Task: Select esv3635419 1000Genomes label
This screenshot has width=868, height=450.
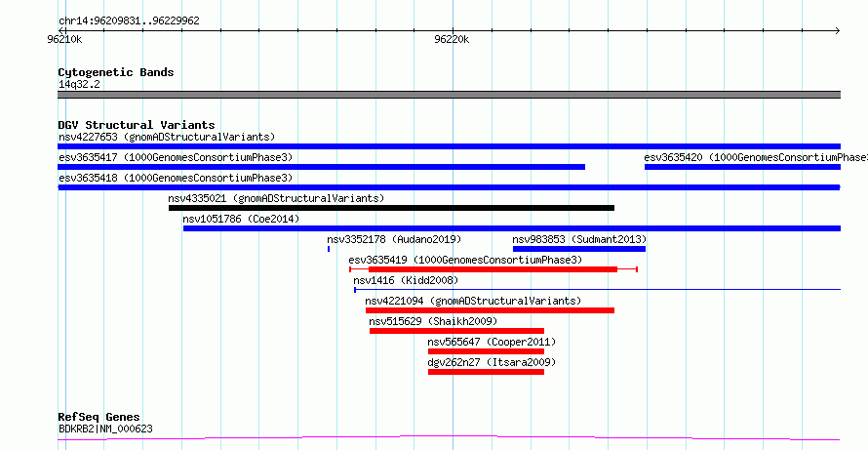Action: tap(465, 260)
